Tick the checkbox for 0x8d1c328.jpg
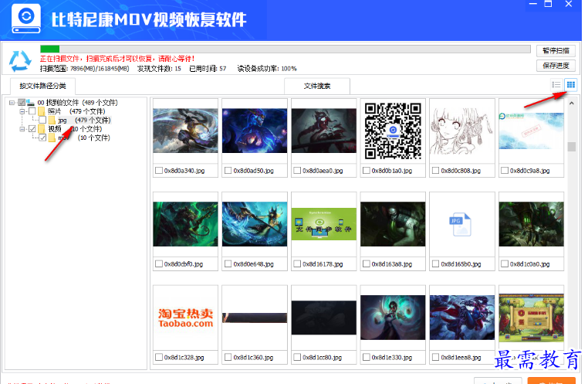Viewport: 588px width, 384px height. click(x=159, y=358)
